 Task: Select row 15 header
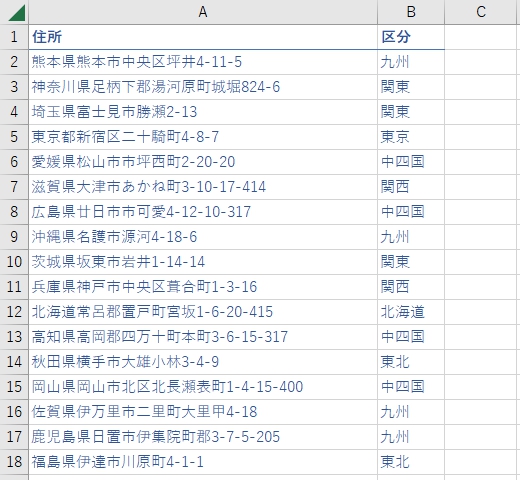tap(14, 387)
